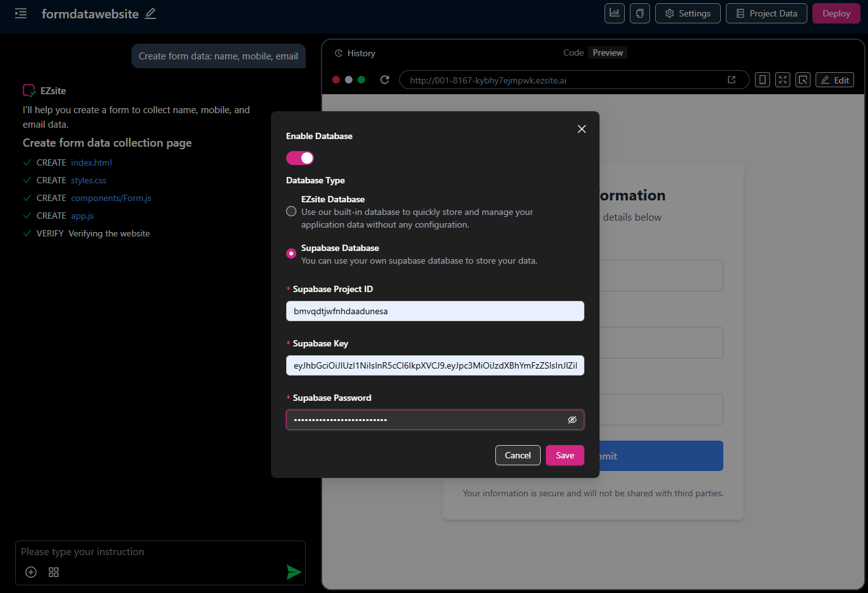Click the 'Create form data collection page' heading
868x593 pixels.
(x=107, y=143)
